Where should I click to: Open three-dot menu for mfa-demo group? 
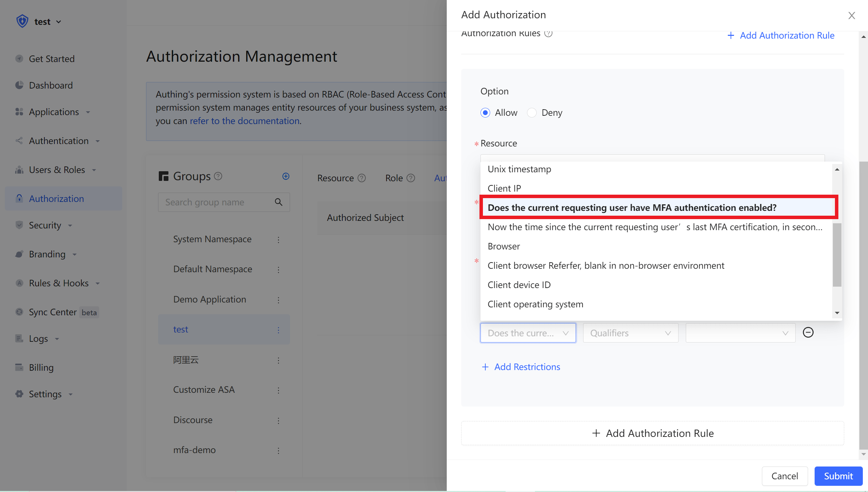click(x=278, y=450)
